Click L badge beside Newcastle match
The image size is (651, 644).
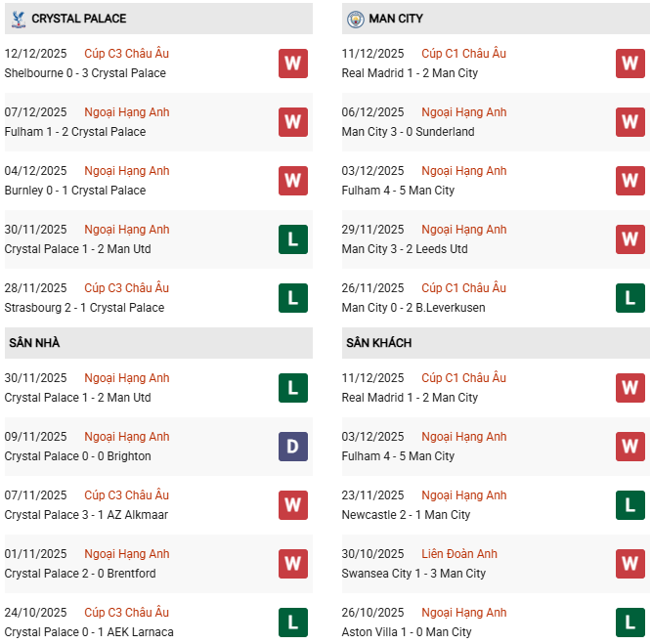pos(629,505)
